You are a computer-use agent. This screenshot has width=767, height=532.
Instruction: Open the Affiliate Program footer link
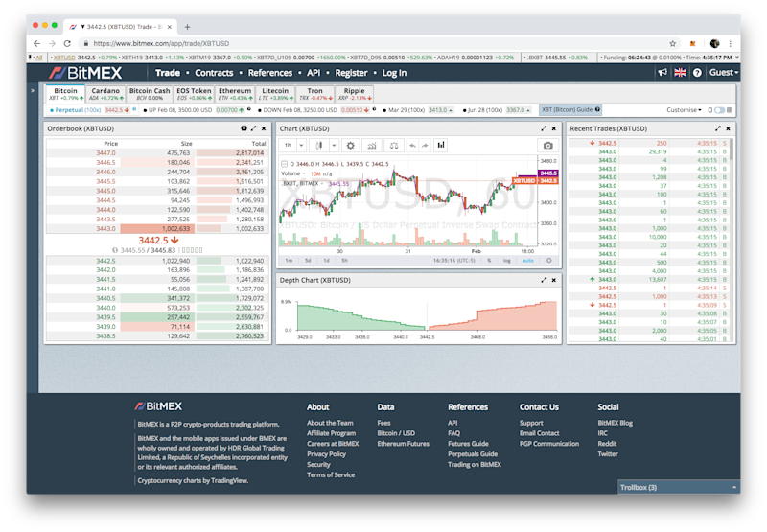point(331,433)
